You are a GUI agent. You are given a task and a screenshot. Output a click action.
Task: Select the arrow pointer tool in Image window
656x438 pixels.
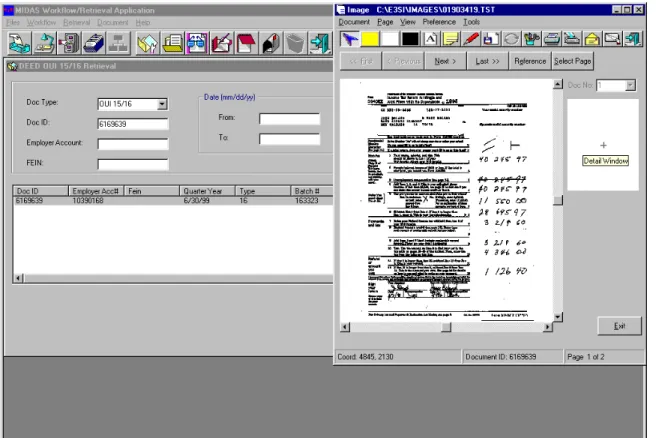350,39
